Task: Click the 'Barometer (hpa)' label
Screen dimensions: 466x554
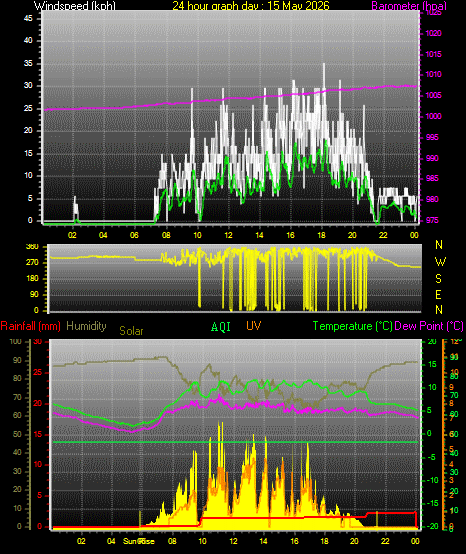Action: tap(409, 6)
